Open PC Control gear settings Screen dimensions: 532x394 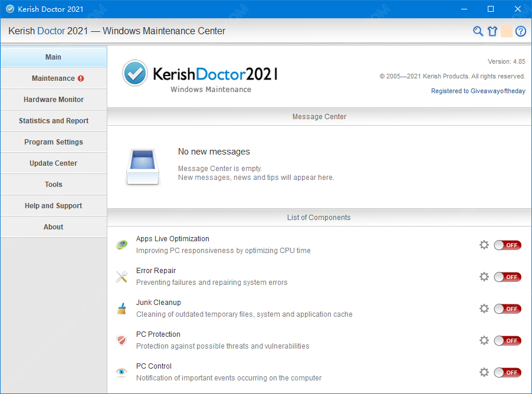[484, 372]
